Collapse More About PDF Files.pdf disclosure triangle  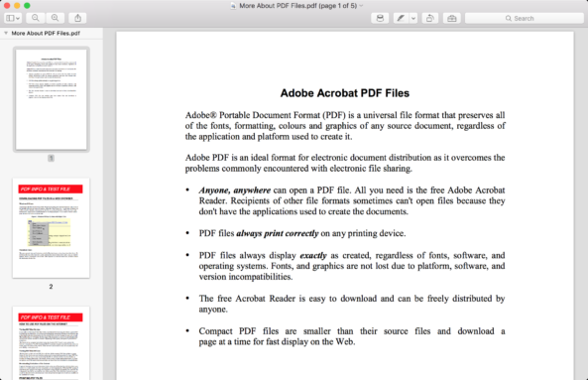pos(6,33)
